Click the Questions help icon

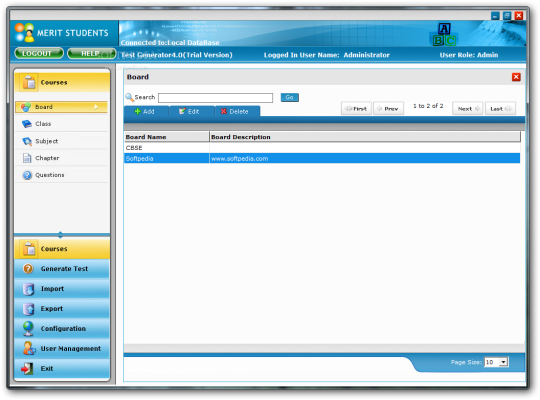pyautogui.click(x=27, y=175)
